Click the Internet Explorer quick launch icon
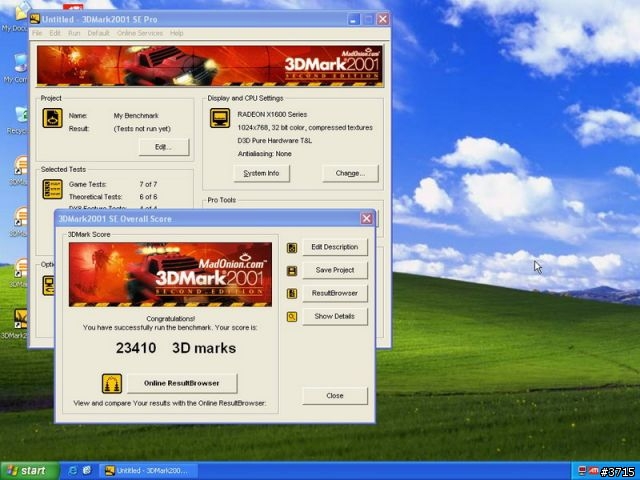 pyautogui.click(x=73, y=471)
